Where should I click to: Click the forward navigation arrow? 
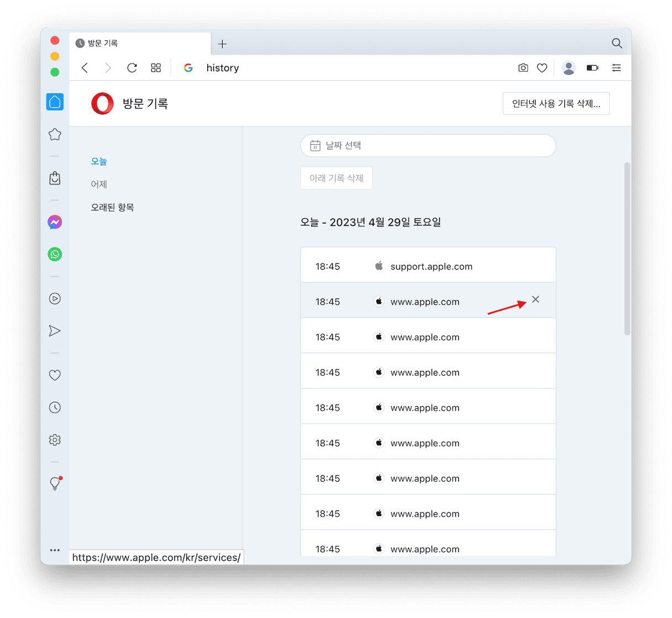click(108, 68)
